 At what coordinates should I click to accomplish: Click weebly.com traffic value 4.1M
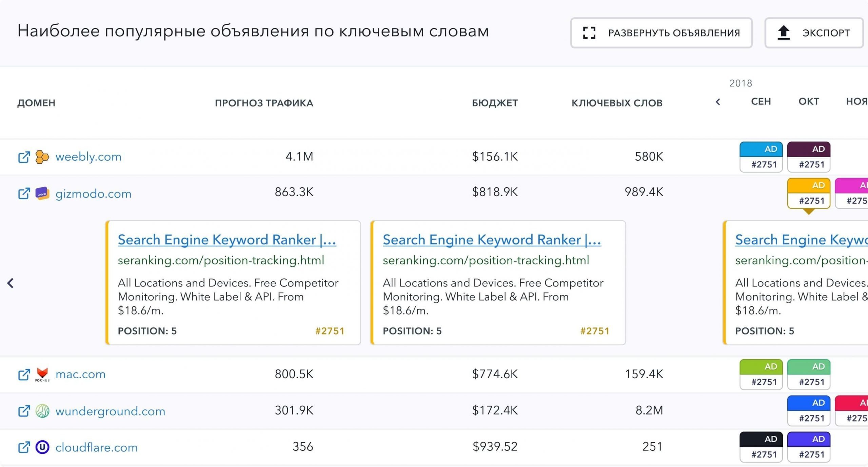299,157
